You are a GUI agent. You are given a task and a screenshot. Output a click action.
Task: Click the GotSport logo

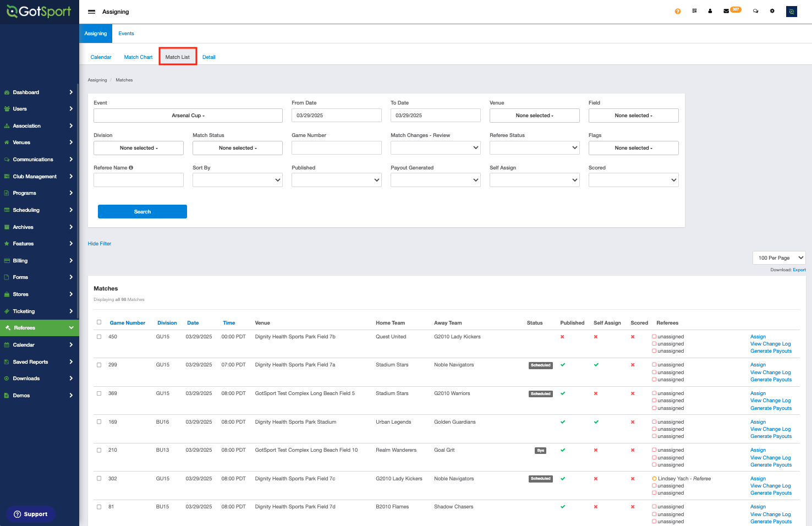tap(39, 12)
